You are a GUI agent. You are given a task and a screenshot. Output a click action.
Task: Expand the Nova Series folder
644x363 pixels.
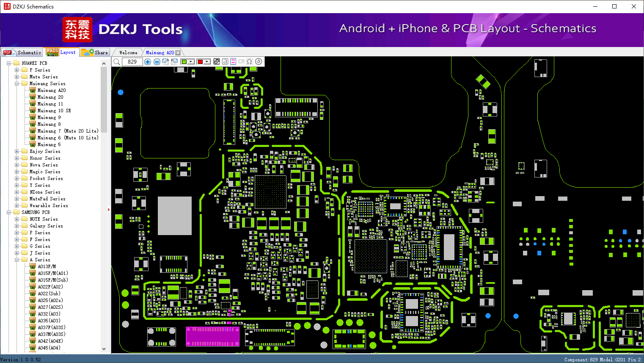[x=17, y=165]
